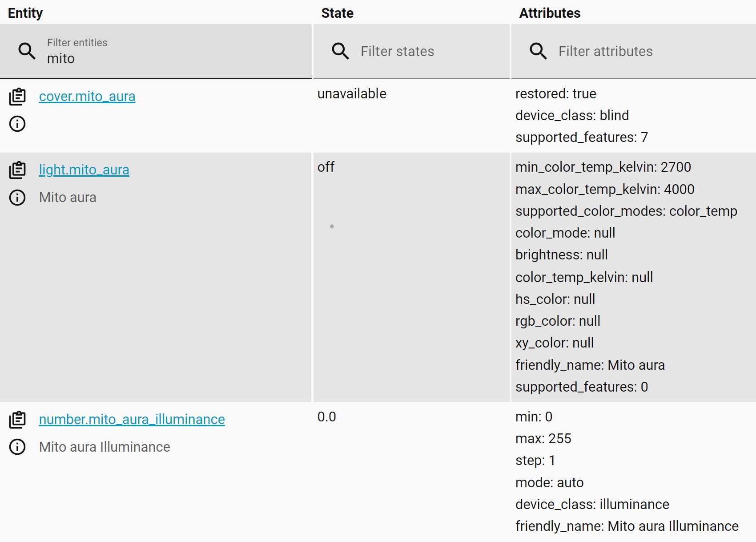Open the info icon for Mito aura Illuminance
This screenshot has height=542, width=756.
click(17, 447)
